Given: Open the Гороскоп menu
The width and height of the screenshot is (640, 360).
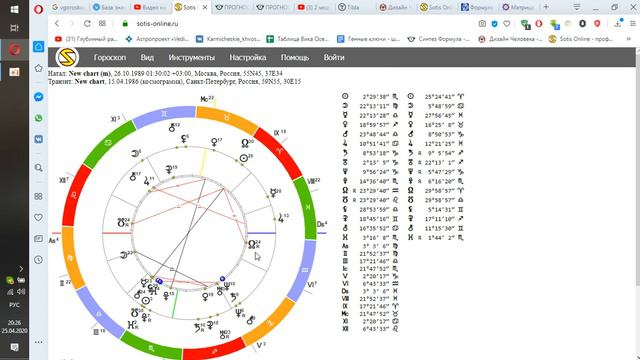Looking at the screenshot, I should [x=110, y=58].
